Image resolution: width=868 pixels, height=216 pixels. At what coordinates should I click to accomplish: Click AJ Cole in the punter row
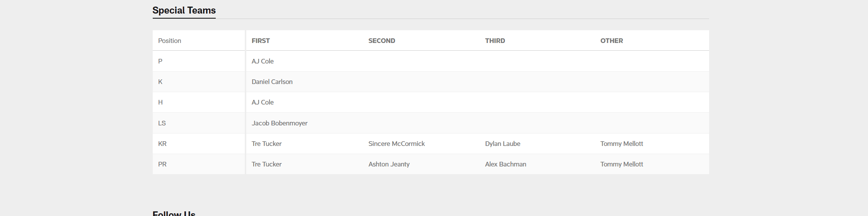click(263, 61)
